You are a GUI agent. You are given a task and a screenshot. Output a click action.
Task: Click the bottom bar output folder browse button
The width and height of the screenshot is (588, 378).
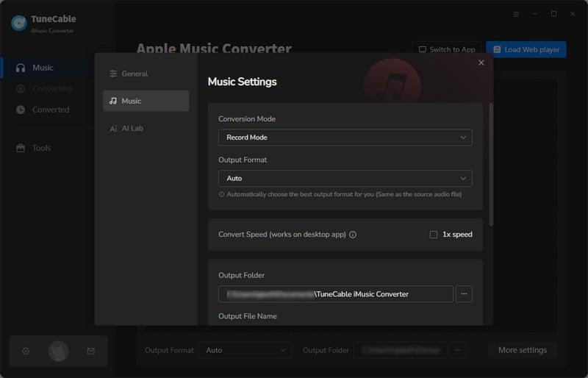[458, 350]
